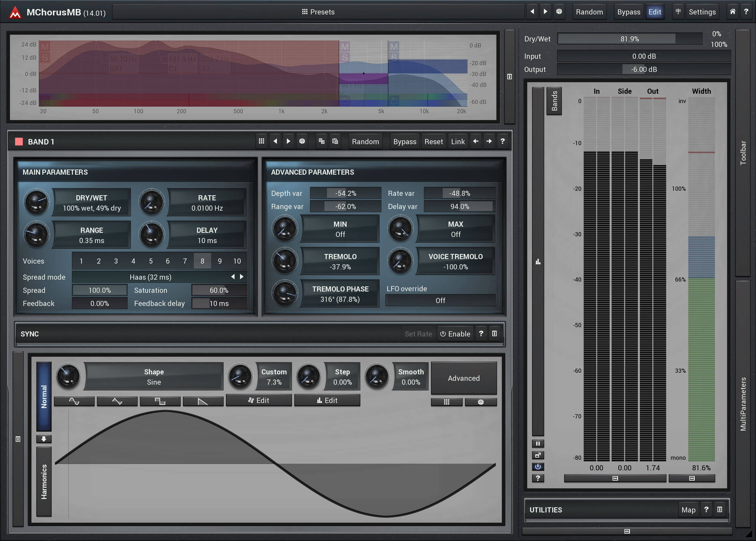The image size is (756, 541).
Task: Select the Normal oscillator tab
Action: tap(44, 396)
